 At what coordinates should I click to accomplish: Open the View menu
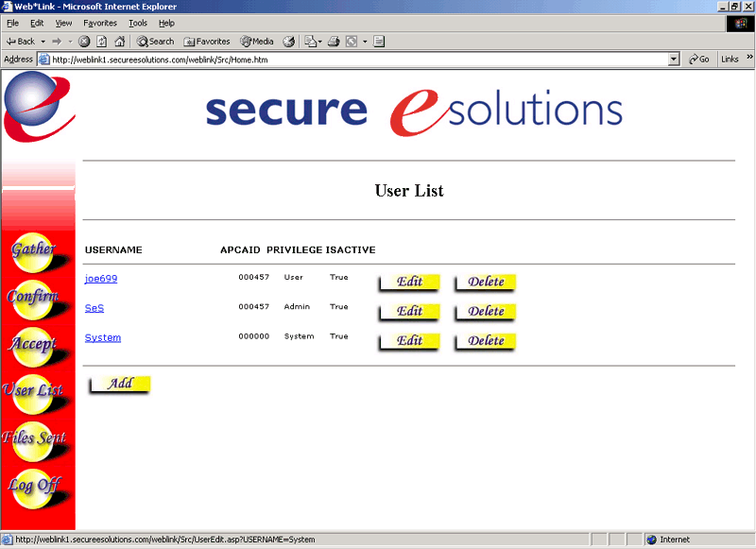pos(63,23)
